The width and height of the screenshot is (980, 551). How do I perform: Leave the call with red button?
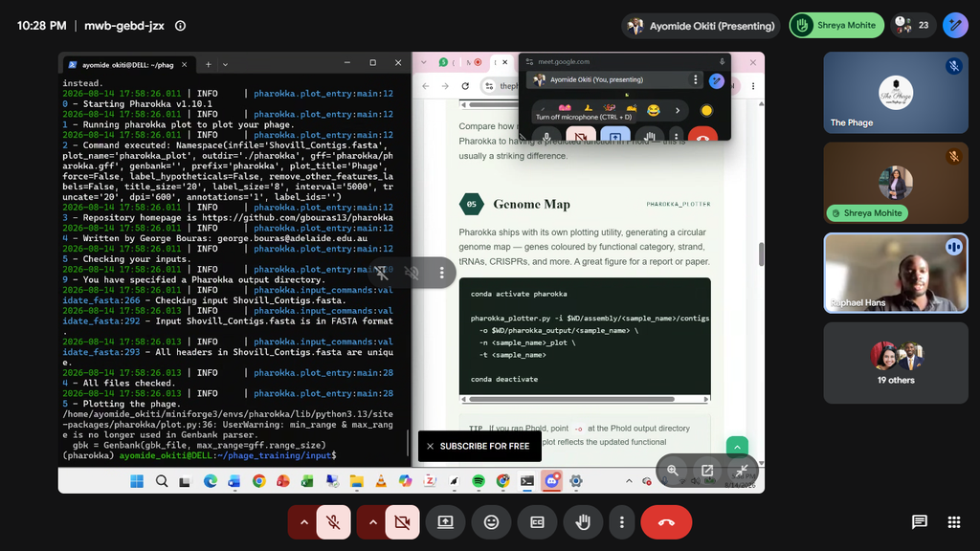tap(666, 522)
